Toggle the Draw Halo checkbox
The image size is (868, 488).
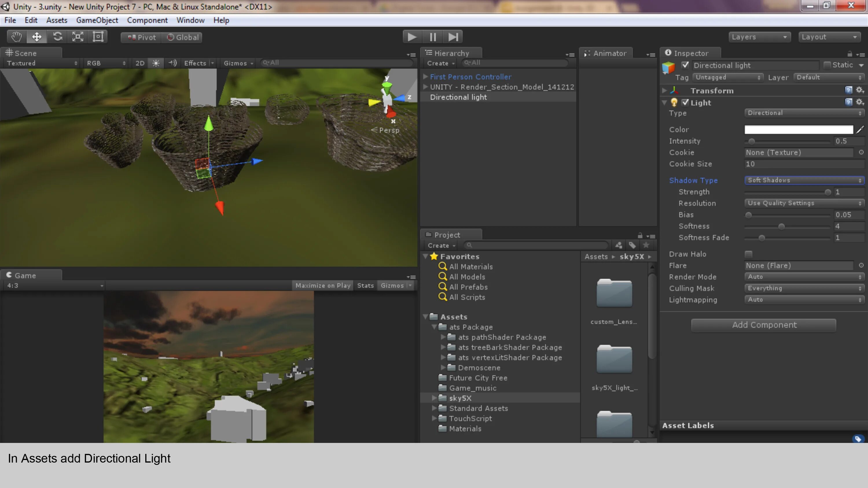point(749,254)
